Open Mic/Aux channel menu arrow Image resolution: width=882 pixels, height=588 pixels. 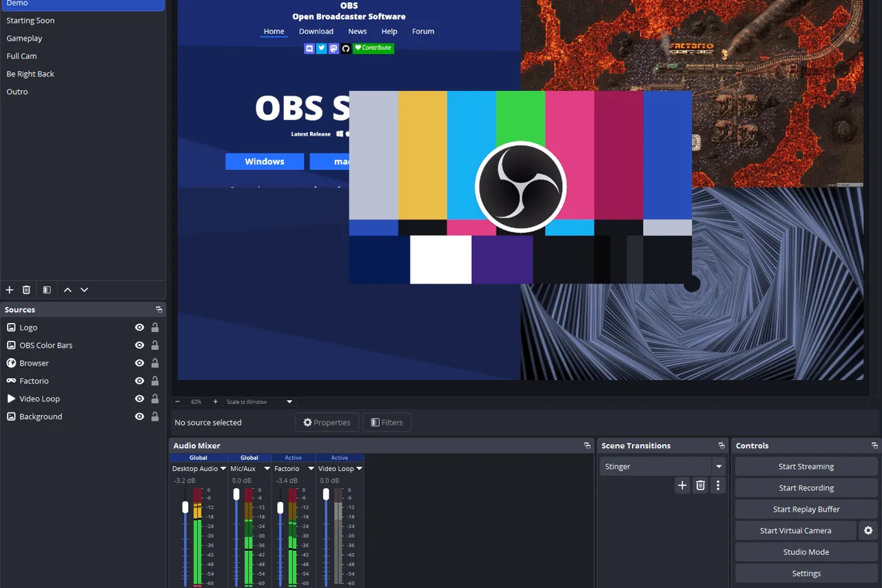pos(267,469)
